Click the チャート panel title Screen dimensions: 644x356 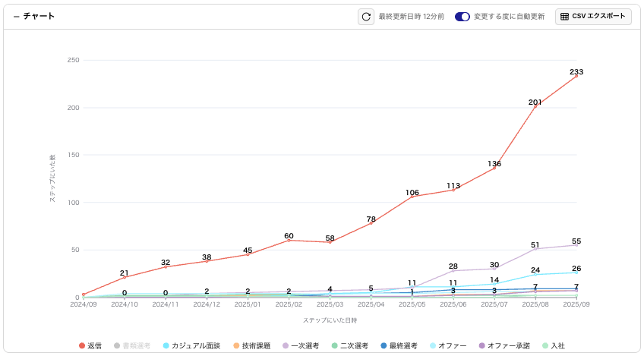[39, 17]
